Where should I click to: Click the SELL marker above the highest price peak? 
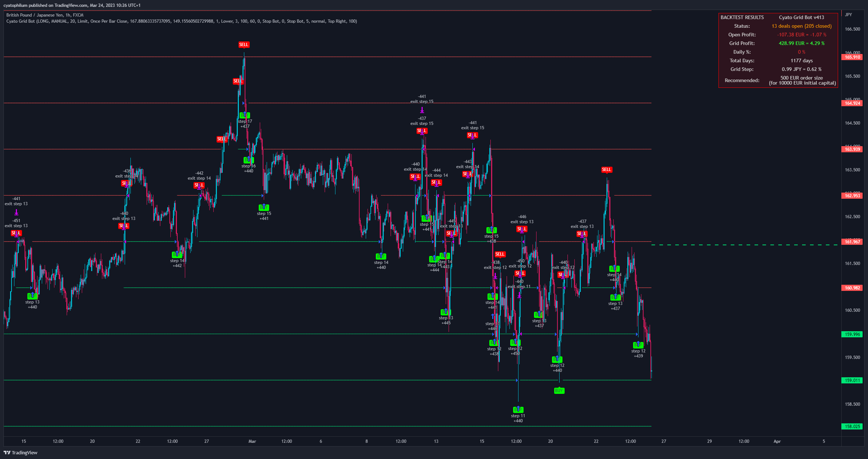pyautogui.click(x=244, y=45)
